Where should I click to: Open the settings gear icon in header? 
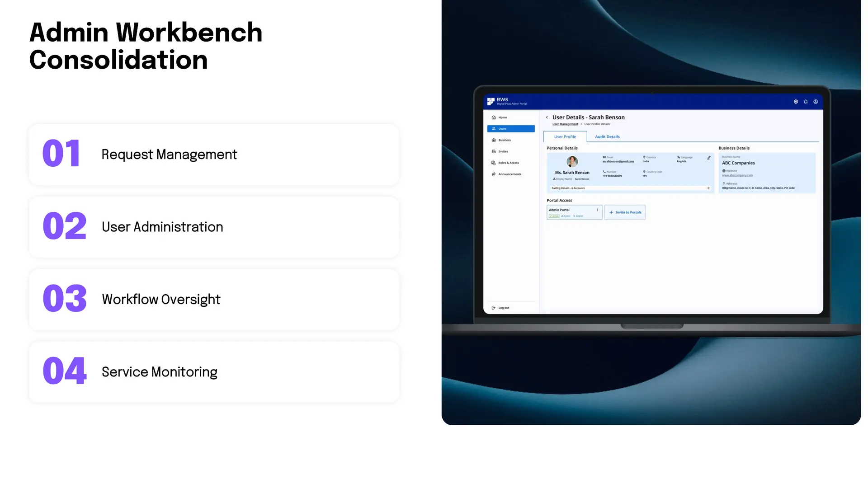(x=796, y=102)
